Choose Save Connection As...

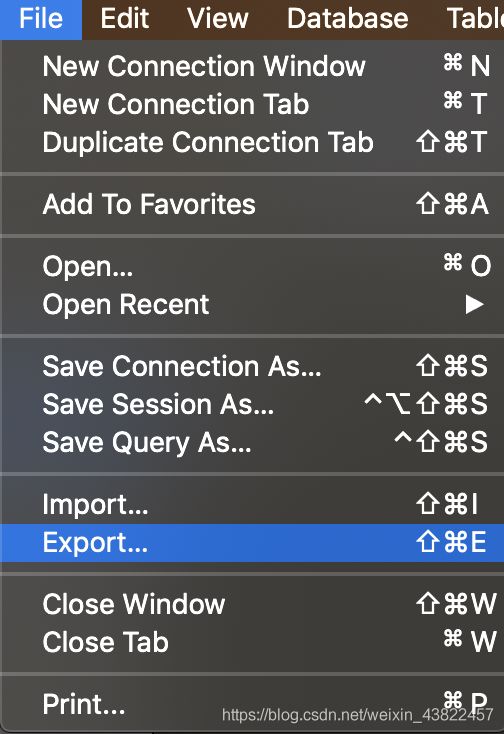click(x=252, y=366)
